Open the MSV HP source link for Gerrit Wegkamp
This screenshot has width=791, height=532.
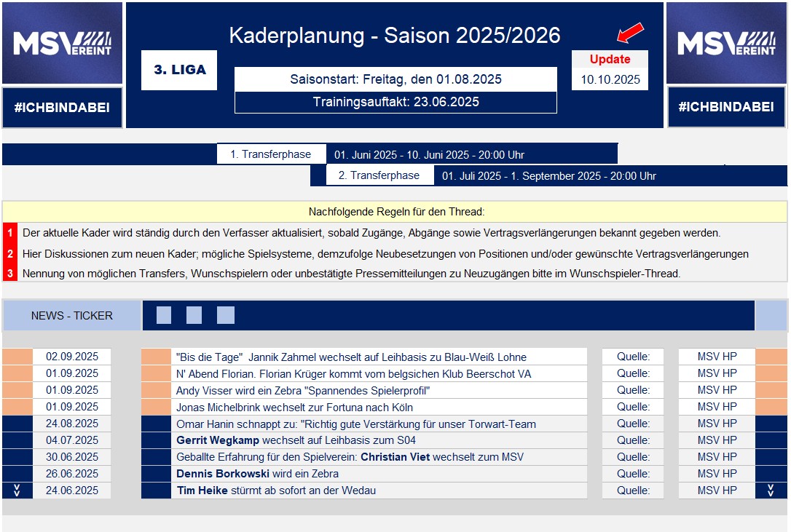tap(716, 440)
